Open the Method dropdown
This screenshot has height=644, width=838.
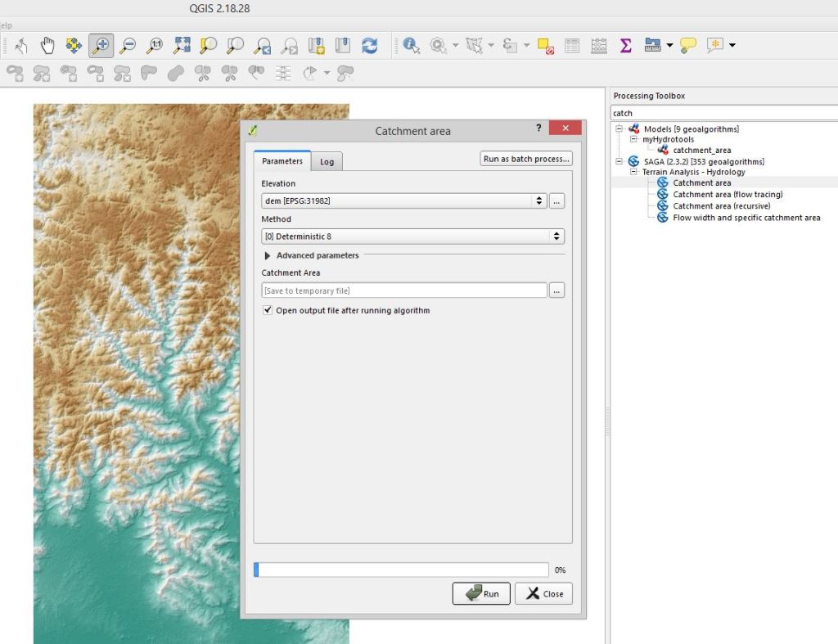tap(412, 236)
